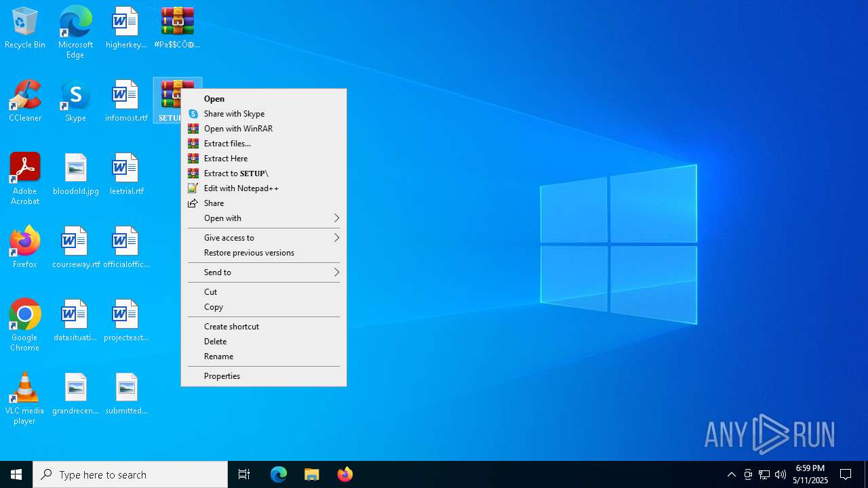The width and height of the screenshot is (868, 488).
Task: Choose Restore previous versions
Action: (x=264, y=253)
